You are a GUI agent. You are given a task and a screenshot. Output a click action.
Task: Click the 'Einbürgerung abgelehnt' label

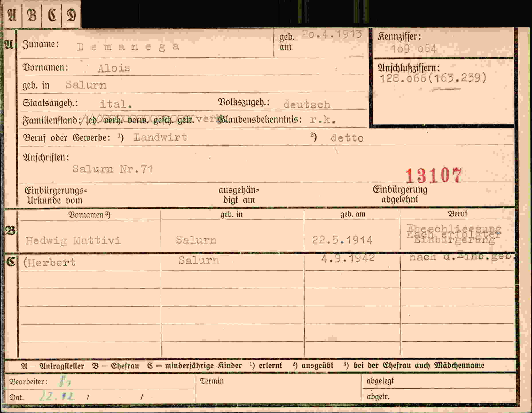400,195
